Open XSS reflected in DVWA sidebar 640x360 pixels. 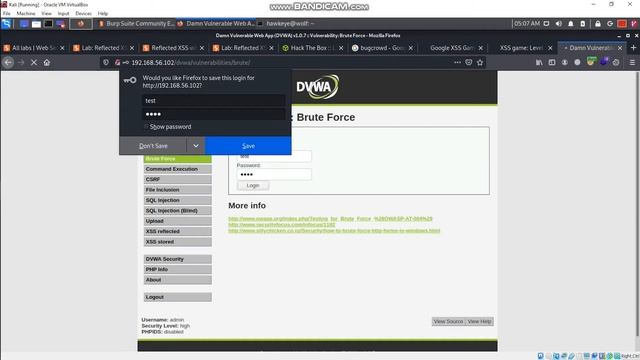click(178, 231)
